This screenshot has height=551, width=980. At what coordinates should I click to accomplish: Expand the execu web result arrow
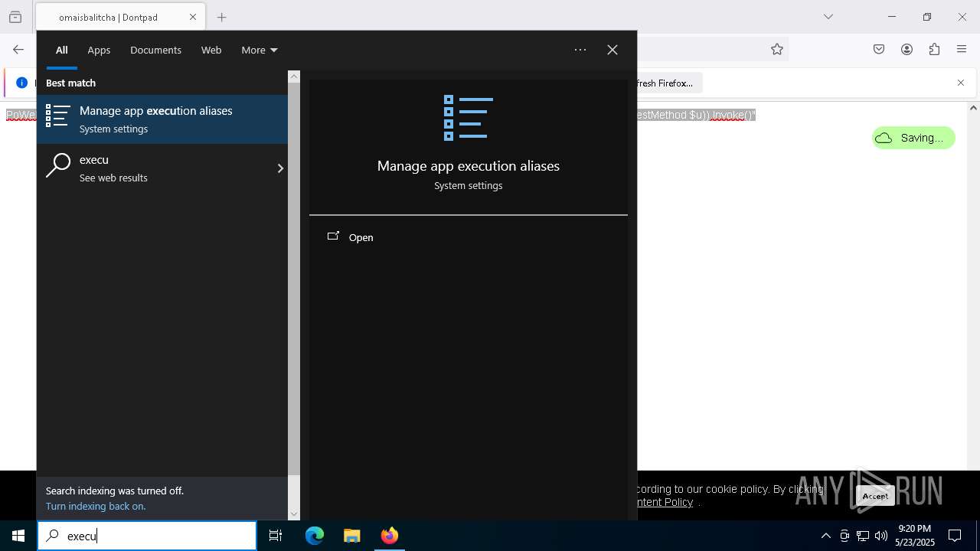click(280, 168)
